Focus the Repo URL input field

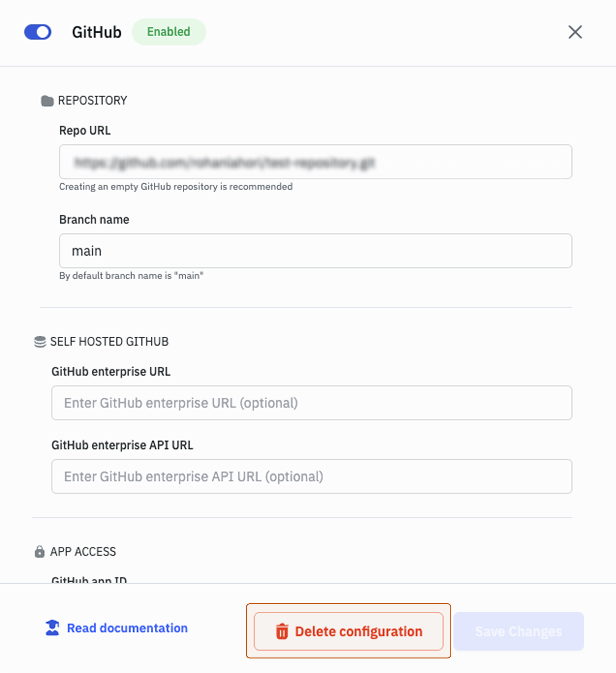[x=315, y=162]
